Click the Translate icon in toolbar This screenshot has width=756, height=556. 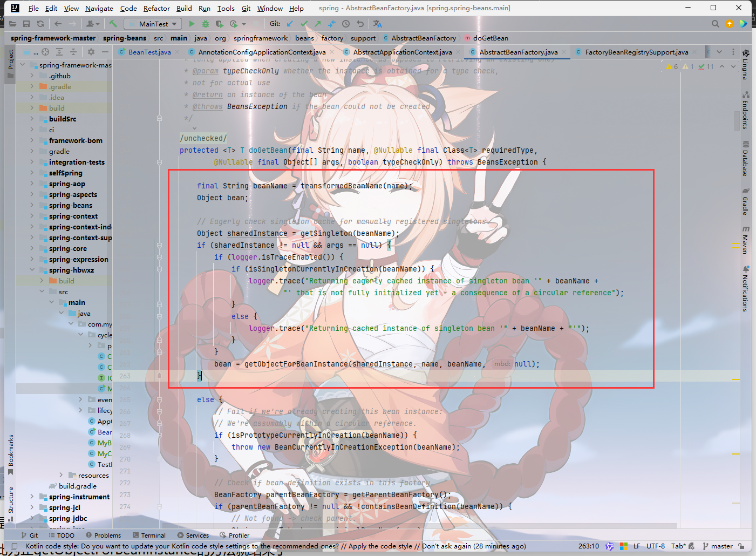[377, 24]
